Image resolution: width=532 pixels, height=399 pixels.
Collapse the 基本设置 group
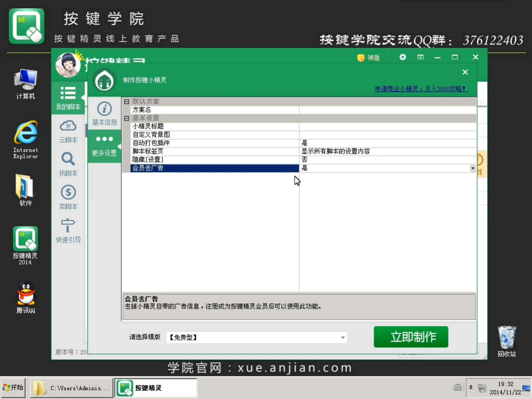127,118
